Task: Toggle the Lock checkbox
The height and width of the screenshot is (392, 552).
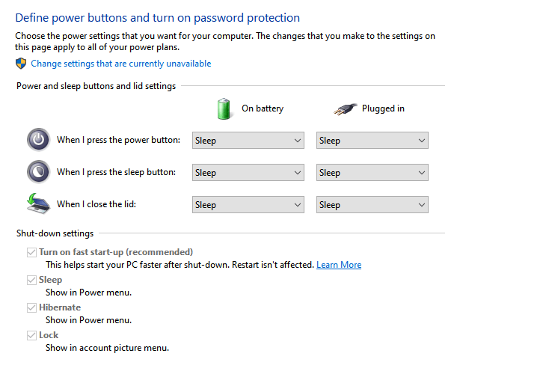Action: (x=31, y=335)
